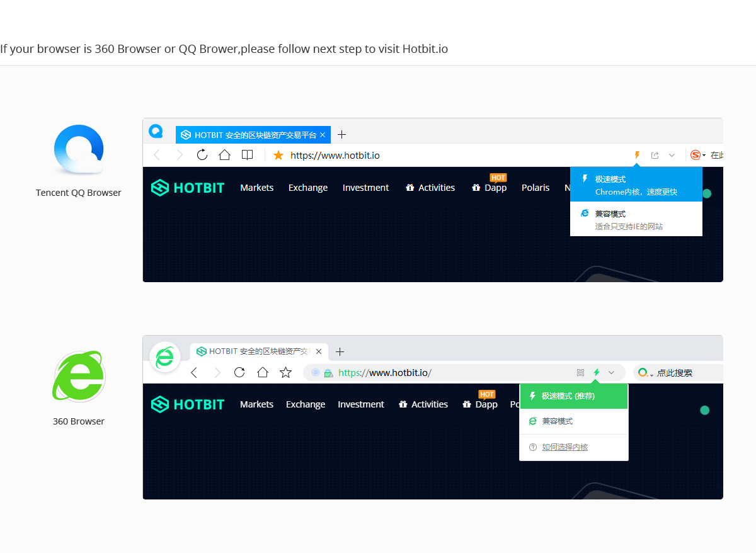Viewport: 756px width, 553px height.
Task: Select 兼容模式 in 360 Browser dropdown
Action: pos(574,421)
